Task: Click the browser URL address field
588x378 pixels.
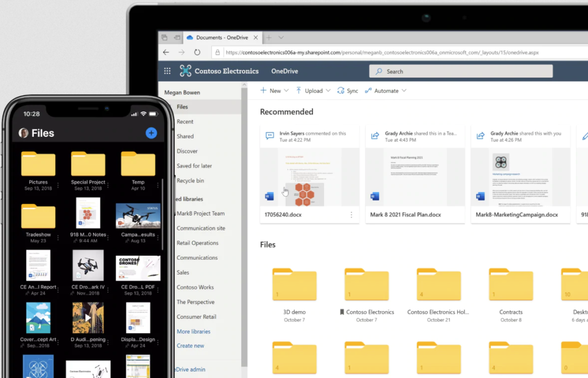Action: click(x=400, y=52)
